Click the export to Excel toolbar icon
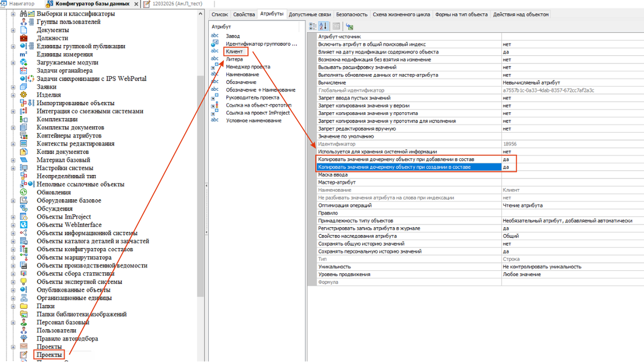This screenshot has width=644, height=362. pos(350,26)
